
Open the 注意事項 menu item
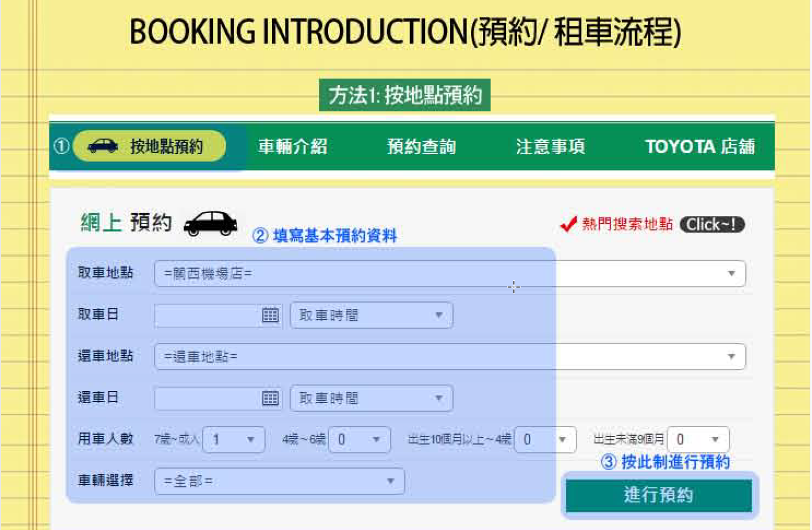point(550,146)
